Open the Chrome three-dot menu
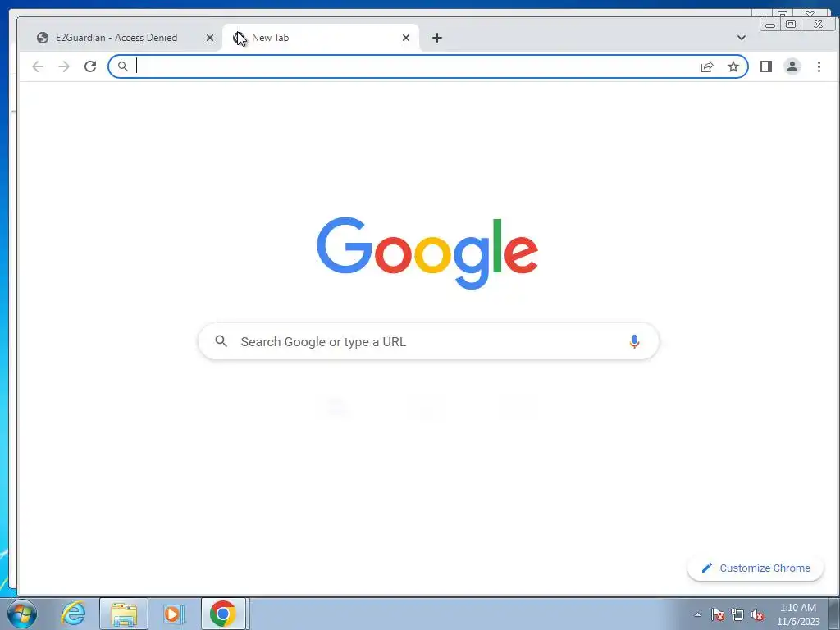 819,66
